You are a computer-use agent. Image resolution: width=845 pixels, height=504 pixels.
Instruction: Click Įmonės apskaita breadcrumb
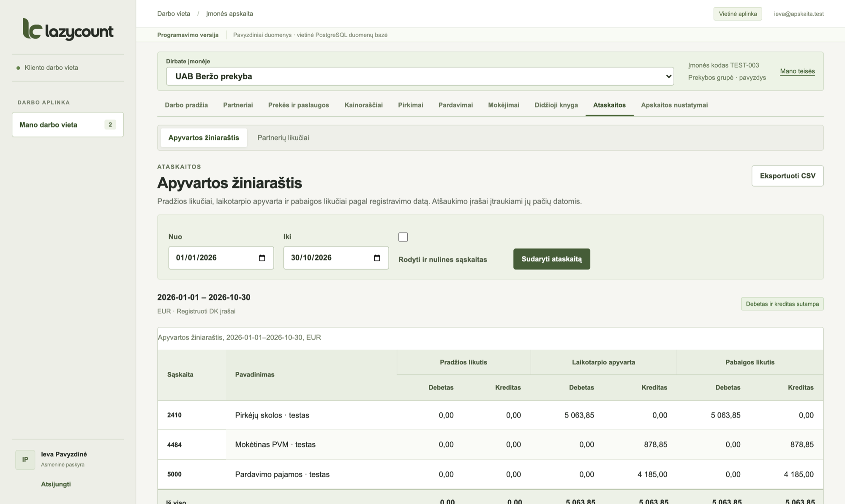pos(229,14)
